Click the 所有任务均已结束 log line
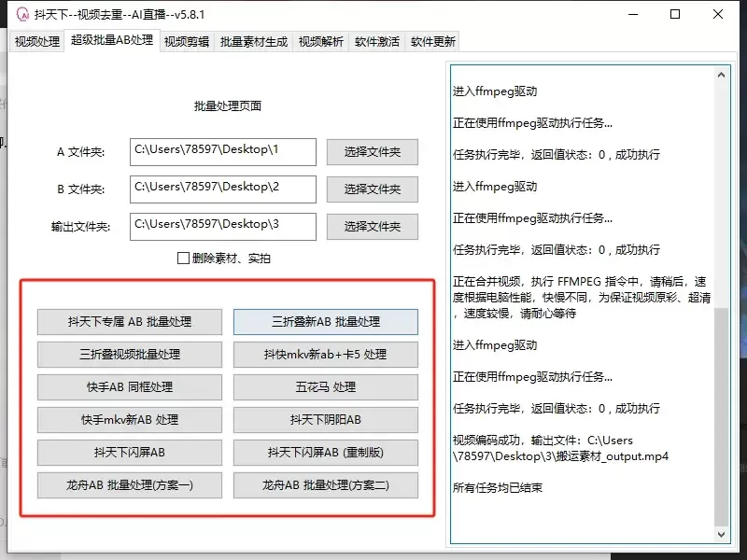Screen dimensions: 747x560 click(498, 487)
